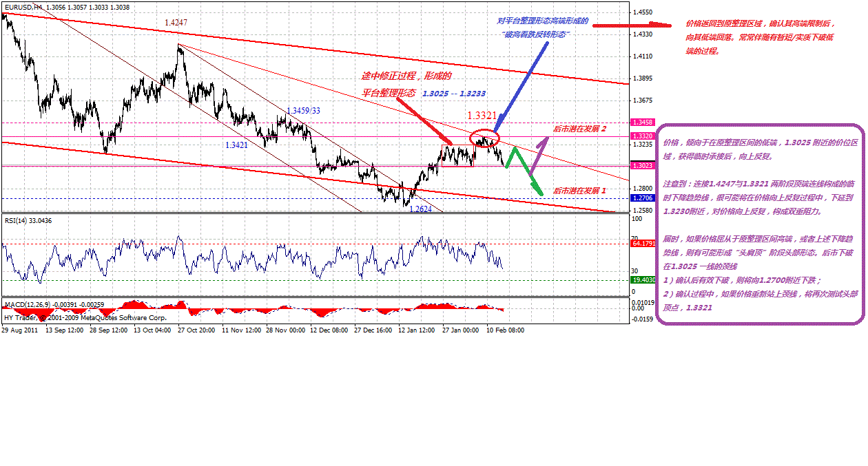868x466 pixels.
Task: Select the blue 对平台整理形态高端形成的 text line
Action: 543,21
